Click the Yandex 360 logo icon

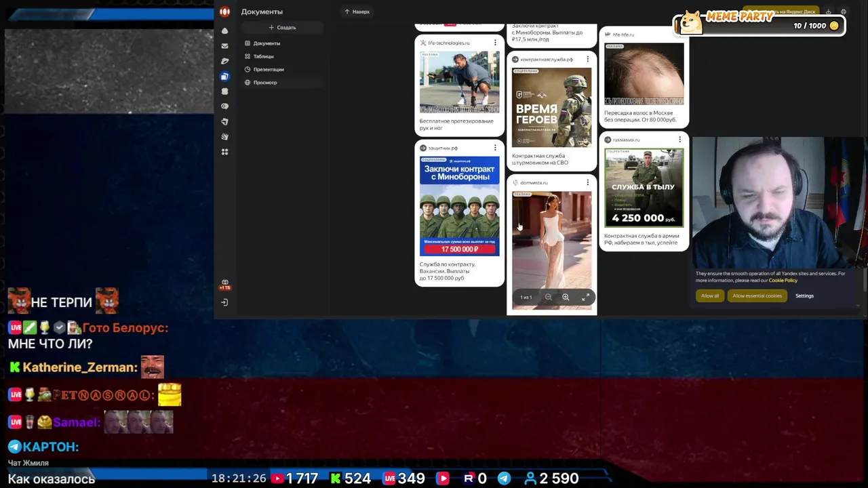pos(224,12)
